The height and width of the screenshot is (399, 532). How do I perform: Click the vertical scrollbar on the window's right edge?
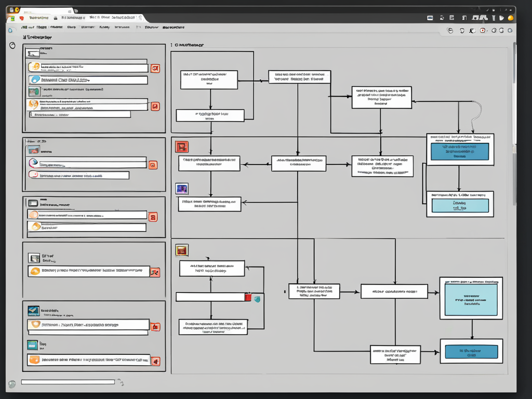[515, 124]
